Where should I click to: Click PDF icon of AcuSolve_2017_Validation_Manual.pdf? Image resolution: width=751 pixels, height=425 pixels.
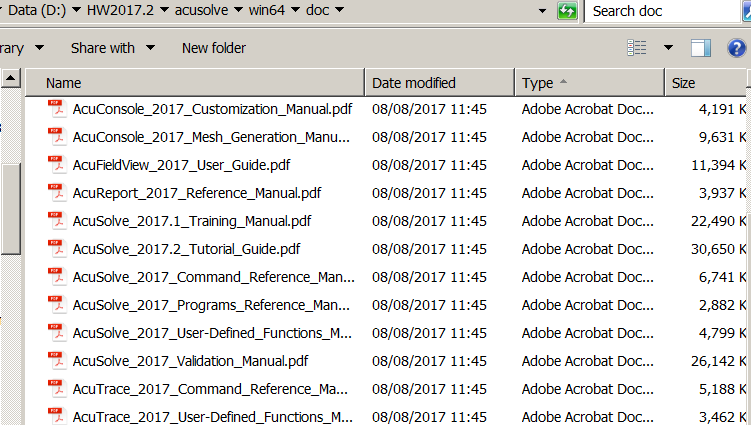click(x=56, y=360)
